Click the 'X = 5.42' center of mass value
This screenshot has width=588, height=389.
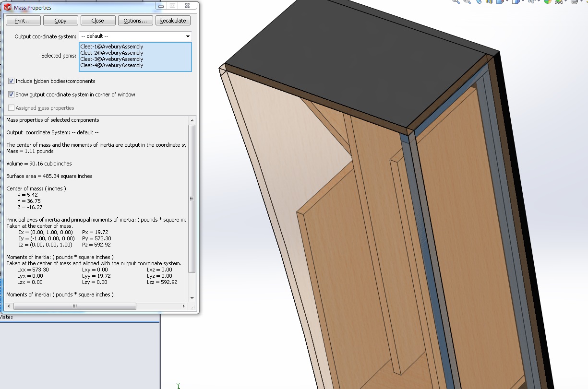(27, 195)
